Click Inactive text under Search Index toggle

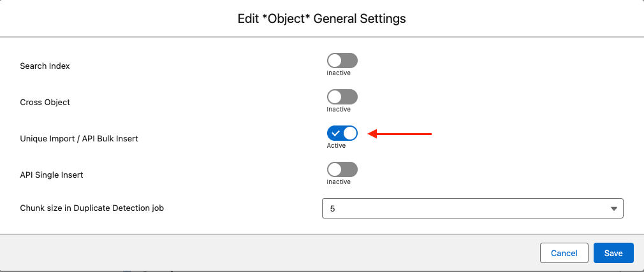pyautogui.click(x=339, y=73)
